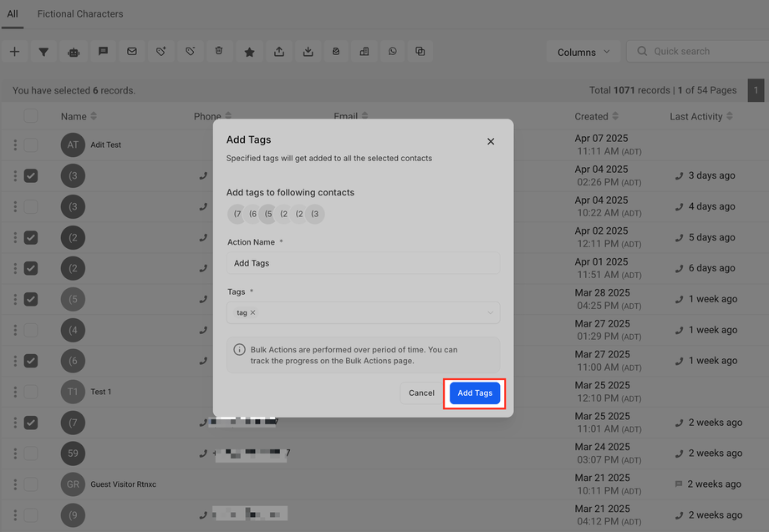Click the AT avatar of Adit Test

[x=73, y=145]
